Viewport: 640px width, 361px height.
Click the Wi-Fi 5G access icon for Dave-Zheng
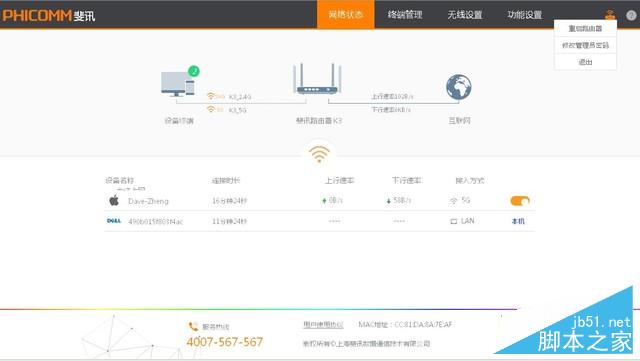[454, 201]
